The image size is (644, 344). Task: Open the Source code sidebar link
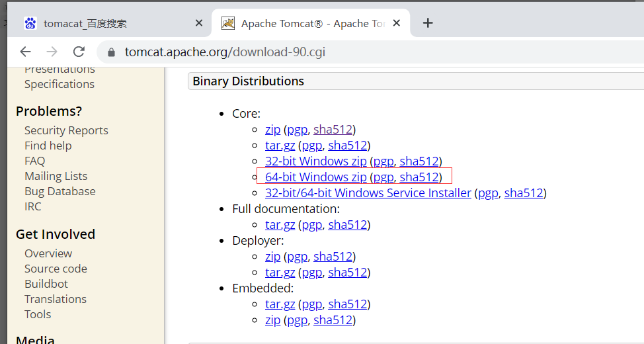coord(56,269)
